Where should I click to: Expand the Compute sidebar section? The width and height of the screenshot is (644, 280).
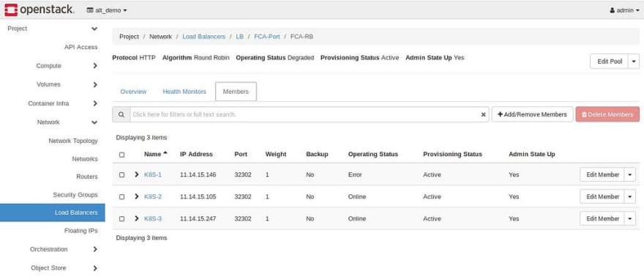(x=95, y=66)
